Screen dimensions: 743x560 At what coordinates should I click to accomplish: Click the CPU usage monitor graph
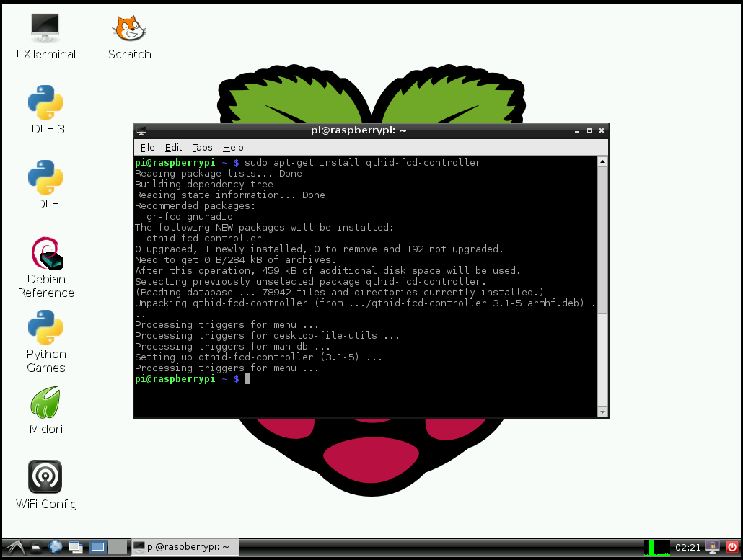pos(656,547)
